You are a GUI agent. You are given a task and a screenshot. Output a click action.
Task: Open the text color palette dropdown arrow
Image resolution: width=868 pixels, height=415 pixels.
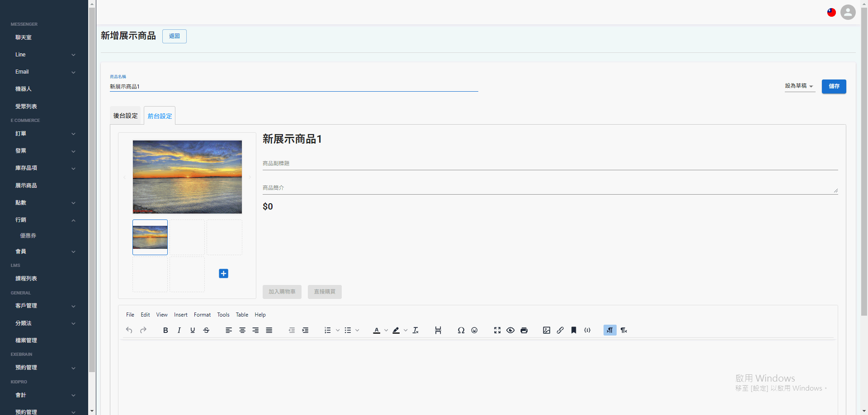click(x=386, y=330)
